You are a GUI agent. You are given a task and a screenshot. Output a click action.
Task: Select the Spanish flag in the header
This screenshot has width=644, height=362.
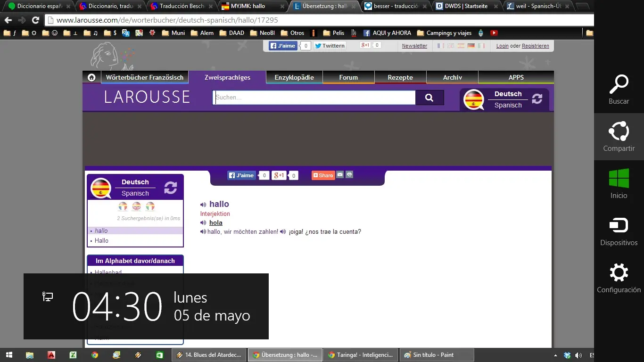(461, 46)
